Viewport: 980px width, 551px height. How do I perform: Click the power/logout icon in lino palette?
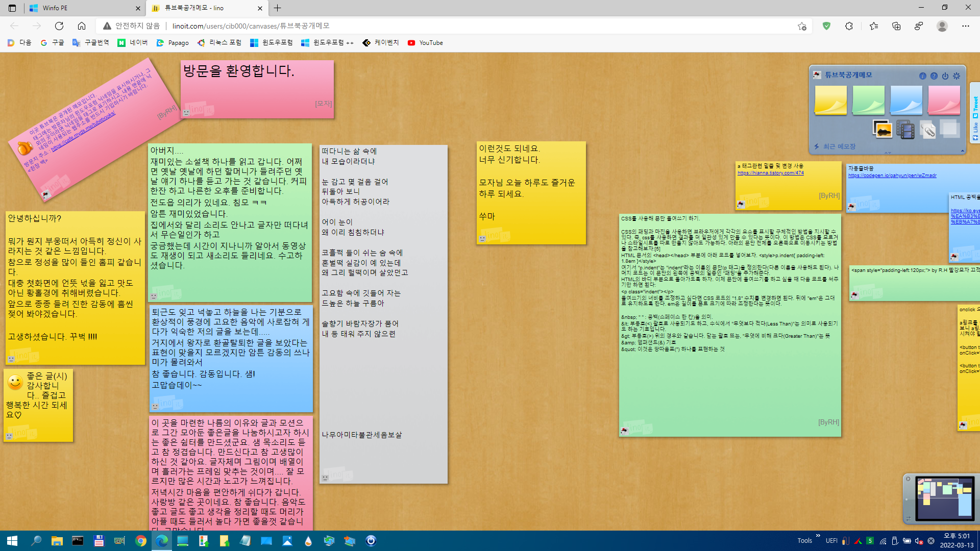click(x=945, y=76)
